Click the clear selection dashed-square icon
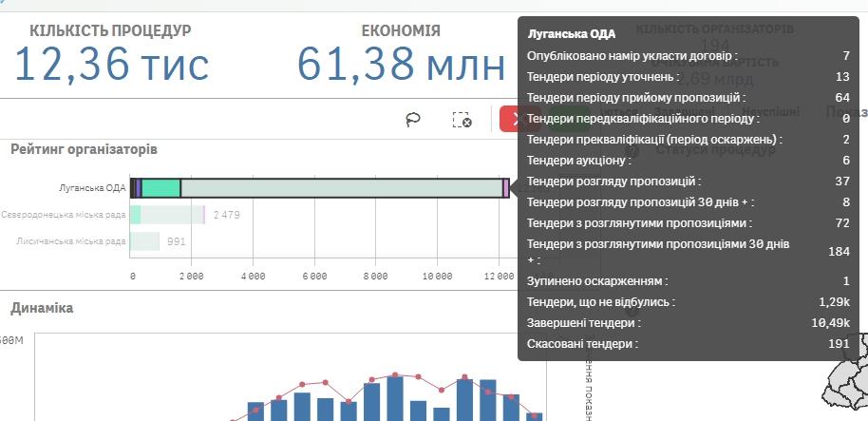868x421 pixels. (x=462, y=119)
